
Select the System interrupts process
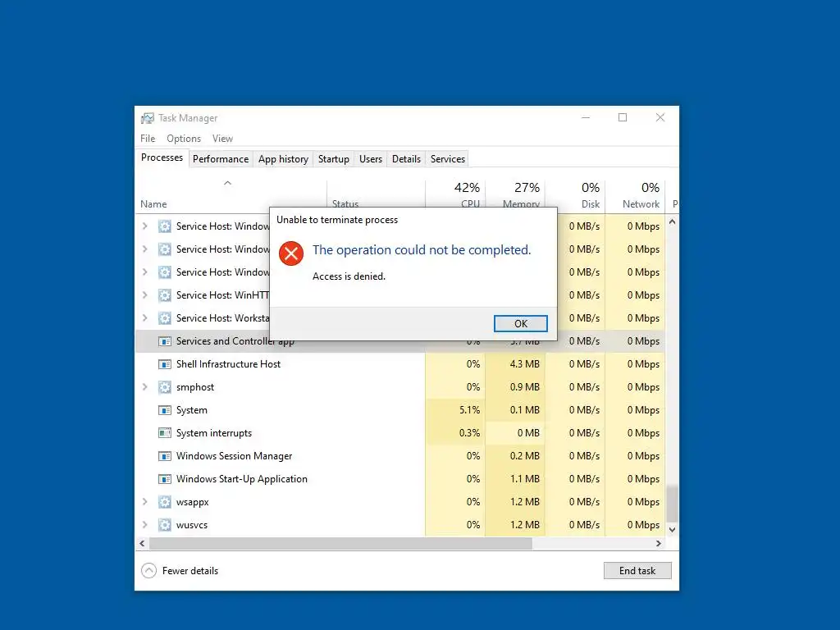pos(399,433)
